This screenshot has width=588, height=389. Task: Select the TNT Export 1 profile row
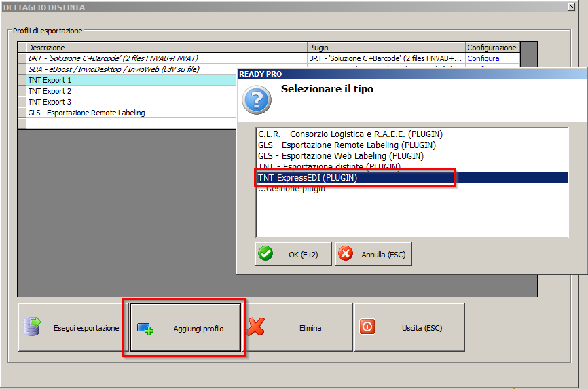click(x=131, y=80)
